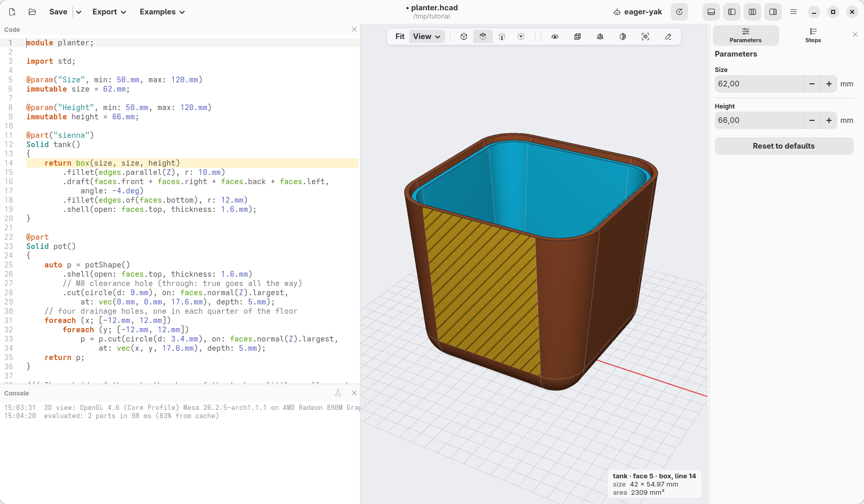Open the hamburger application menu
864x504 pixels.
[794, 12]
